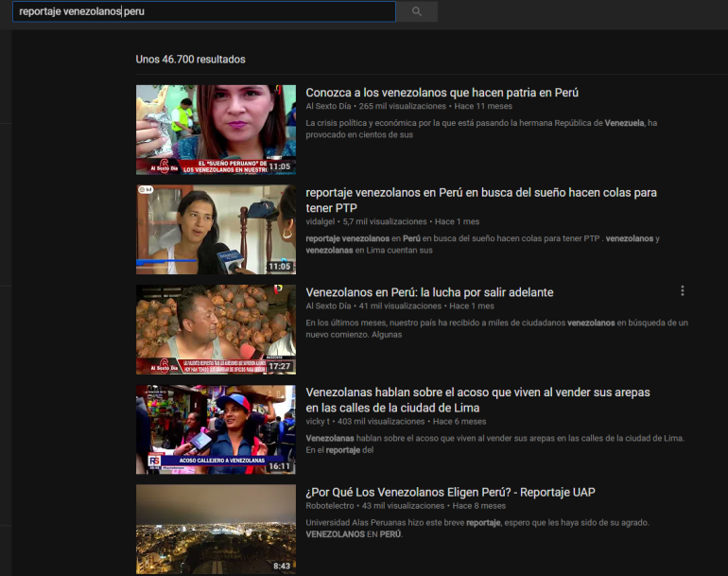
Task: Open the 8:43 night city thumbnail
Action: click(x=216, y=530)
